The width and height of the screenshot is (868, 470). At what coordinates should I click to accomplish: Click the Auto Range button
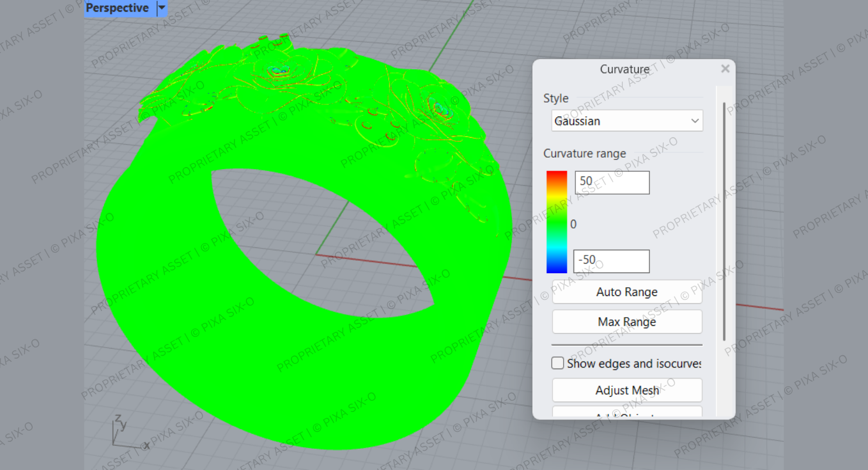tap(627, 292)
